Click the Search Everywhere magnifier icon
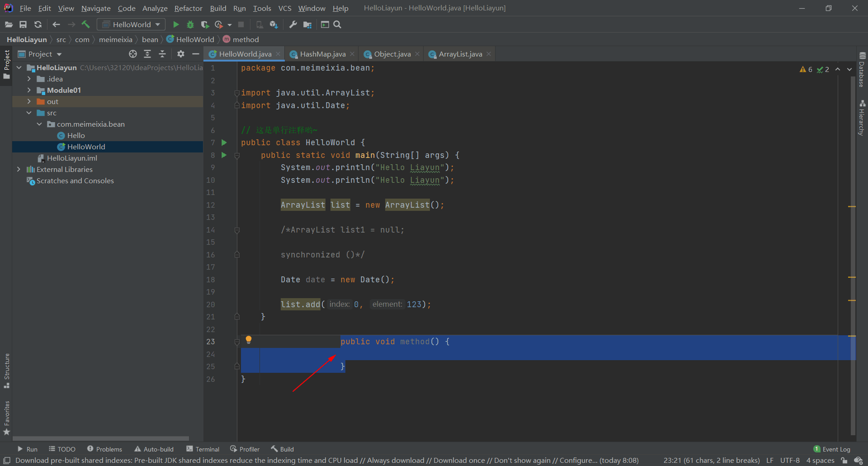 pyautogui.click(x=337, y=24)
